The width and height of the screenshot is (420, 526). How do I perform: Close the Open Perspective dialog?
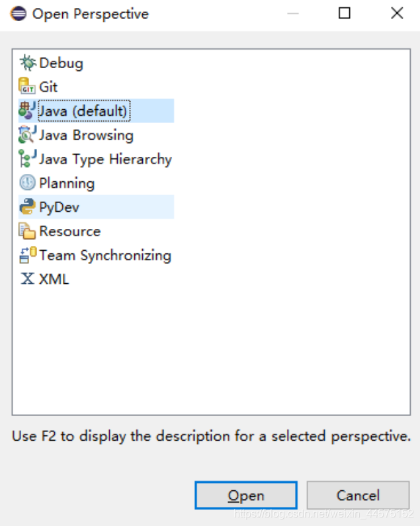[x=397, y=13]
